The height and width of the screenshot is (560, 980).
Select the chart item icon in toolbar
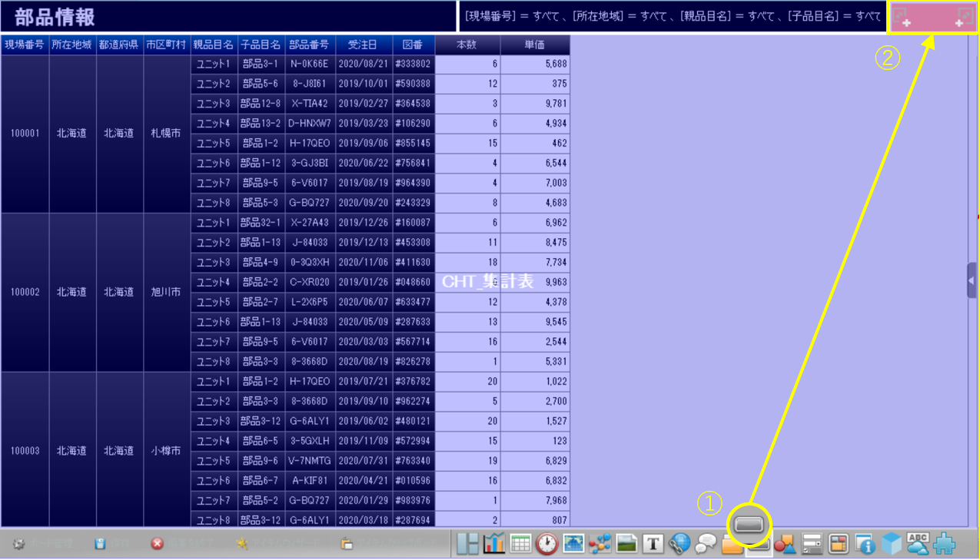coord(493,544)
